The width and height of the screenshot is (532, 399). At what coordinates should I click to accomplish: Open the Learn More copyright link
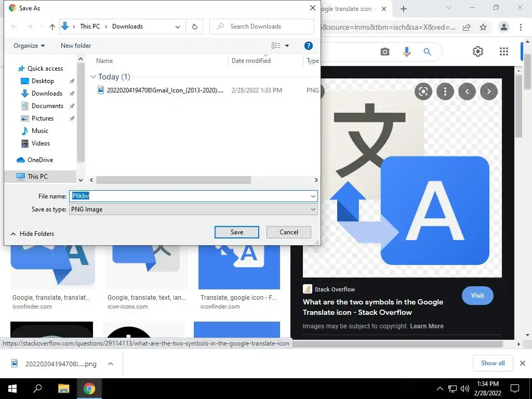(x=427, y=326)
